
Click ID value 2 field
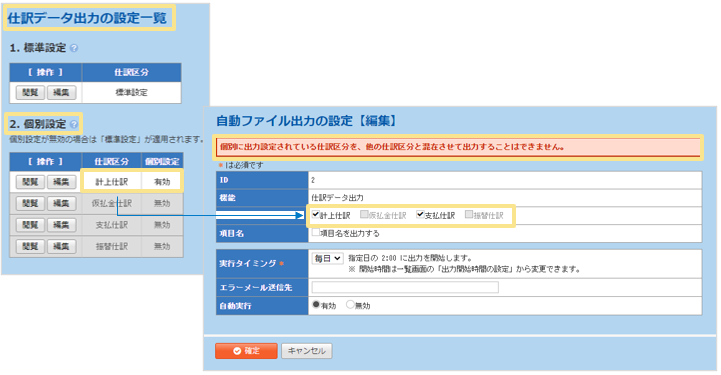pyautogui.click(x=505, y=180)
